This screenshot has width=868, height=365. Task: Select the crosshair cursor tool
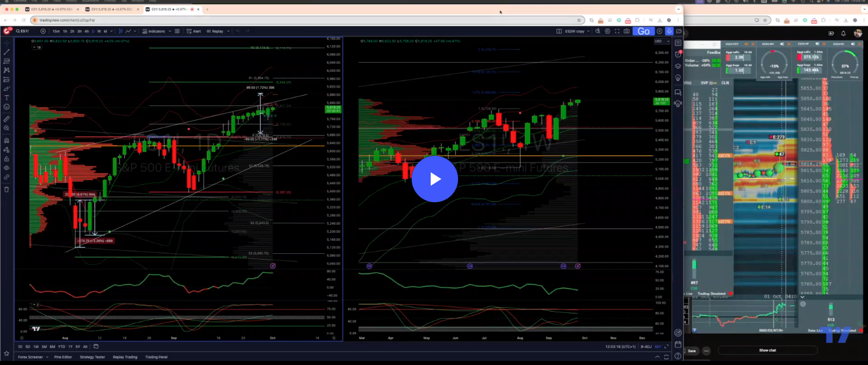[7, 43]
